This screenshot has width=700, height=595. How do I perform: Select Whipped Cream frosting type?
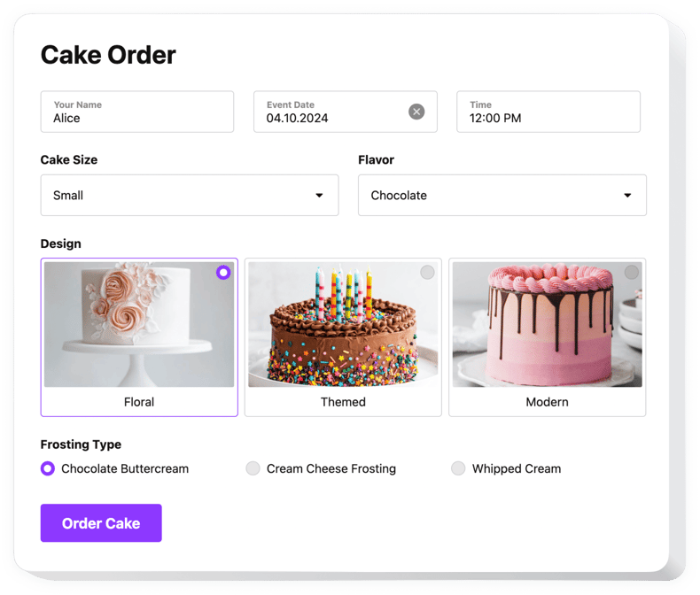click(458, 468)
